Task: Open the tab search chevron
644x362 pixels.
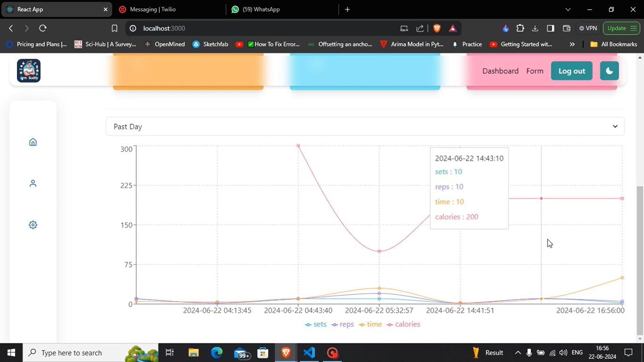Action: pyautogui.click(x=568, y=9)
